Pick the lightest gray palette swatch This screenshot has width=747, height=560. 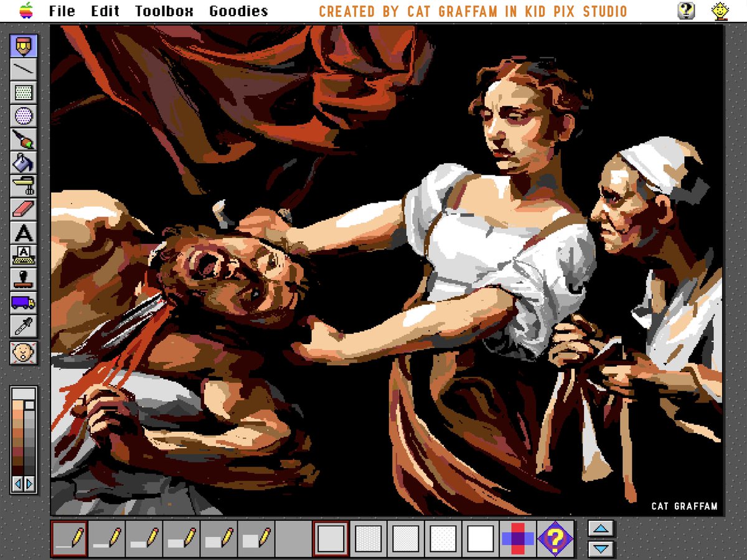click(29, 405)
